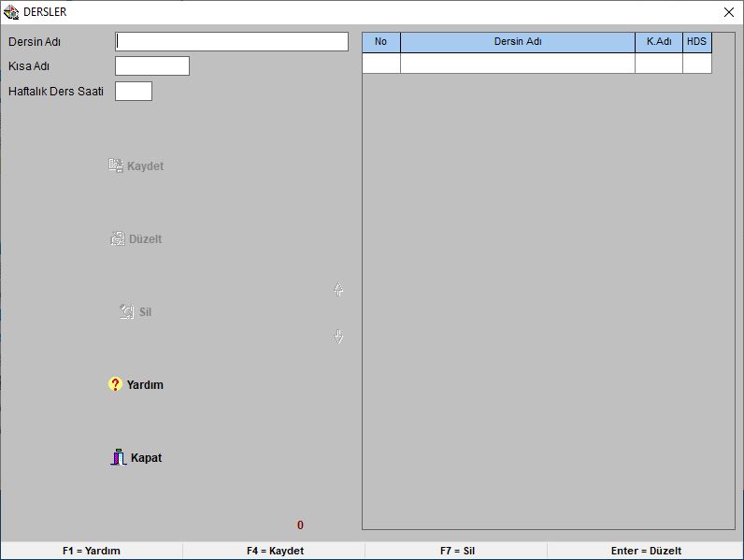Screen dimensions: 744x560
Task: Close the DERSLER window
Action: (729, 12)
